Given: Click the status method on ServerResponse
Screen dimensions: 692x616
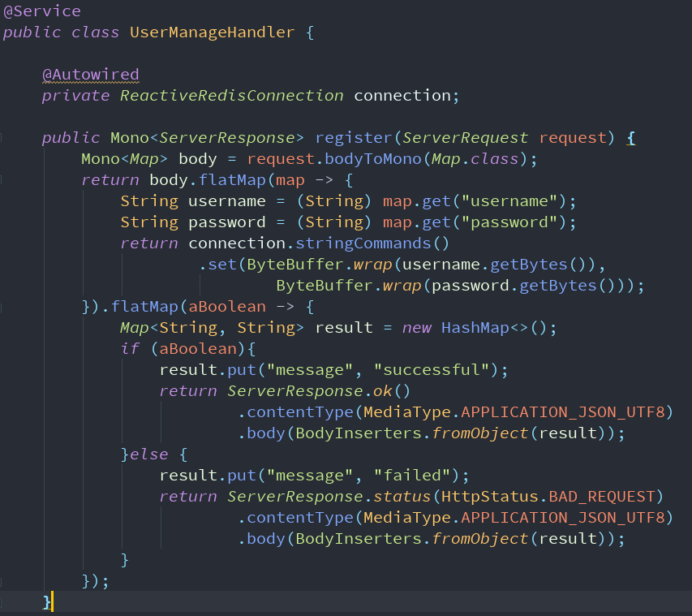Looking at the screenshot, I should click(x=402, y=497).
